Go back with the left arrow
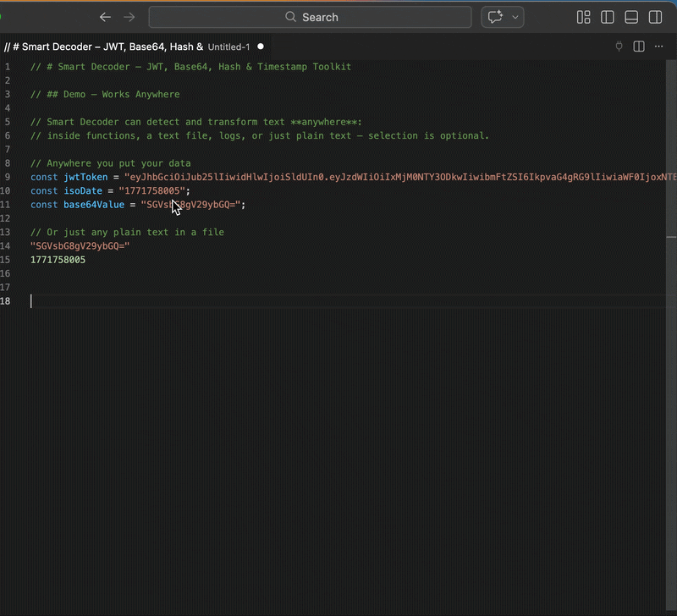This screenshot has width=677, height=616. (105, 17)
